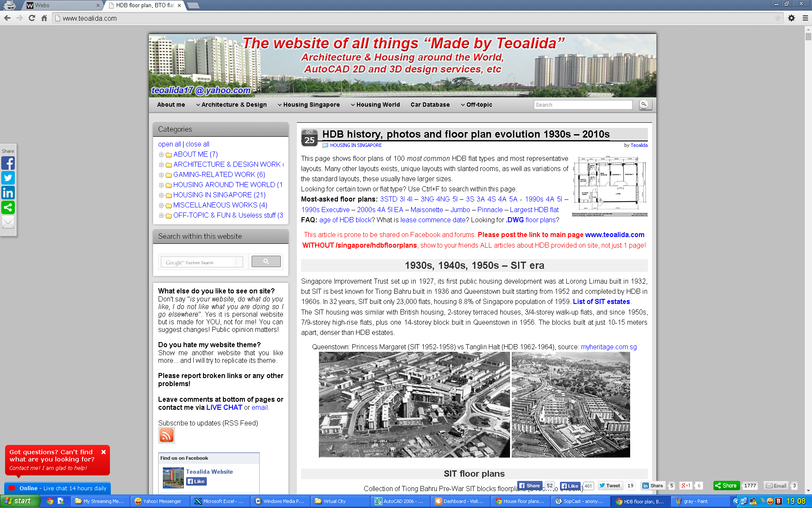Click Google Custom Search input field
Screen dimensions: 812x508
pyautogui.click(x=202, y=262)
